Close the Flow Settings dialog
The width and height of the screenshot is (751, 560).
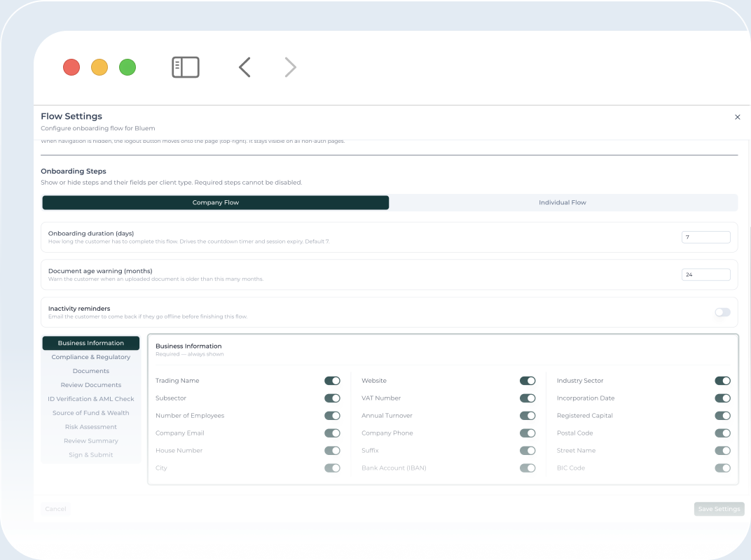click(x=738, y=117)
